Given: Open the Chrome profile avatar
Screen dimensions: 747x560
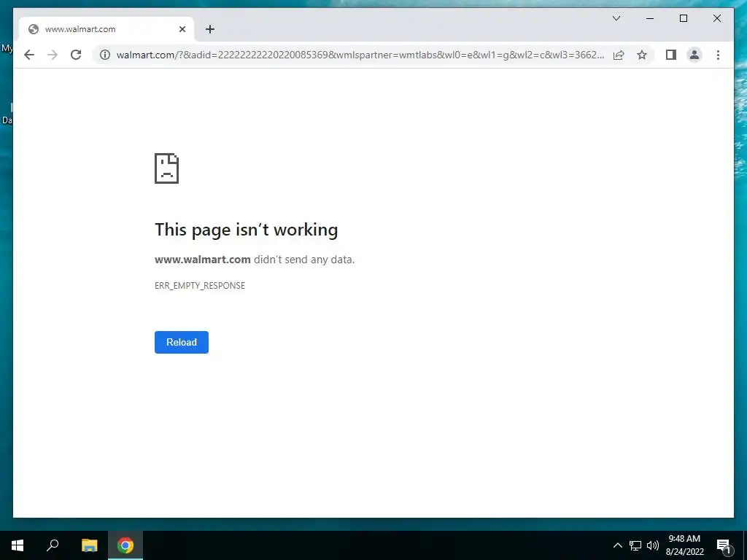Looking at the screenshot, I should [x=694, y=55].
